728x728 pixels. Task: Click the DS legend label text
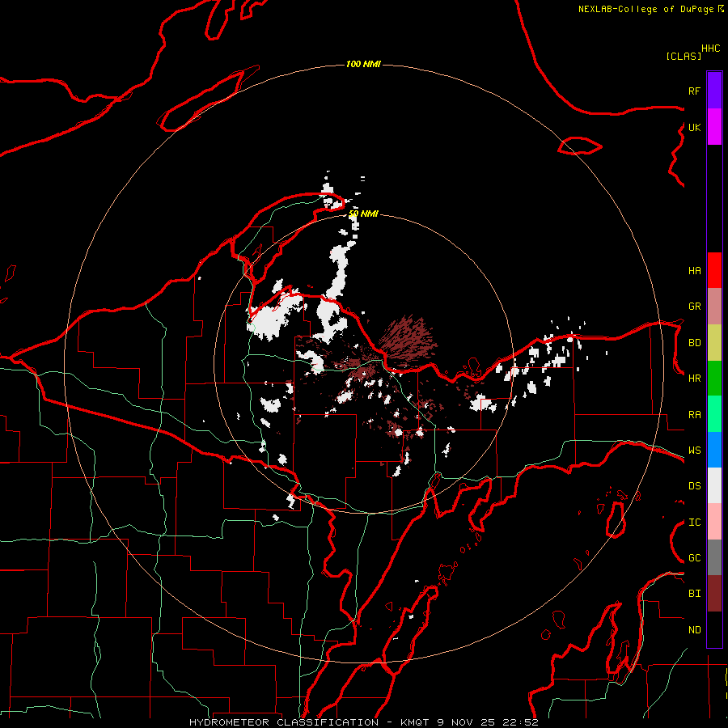[x=694, y=486]
